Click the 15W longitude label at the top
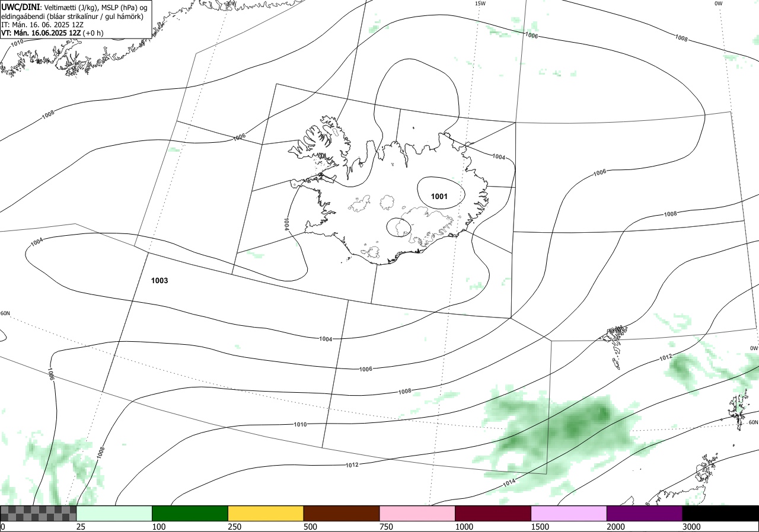The height and width of the screenshot is (532, 759). pyautogui.click(x=480, y=4)
